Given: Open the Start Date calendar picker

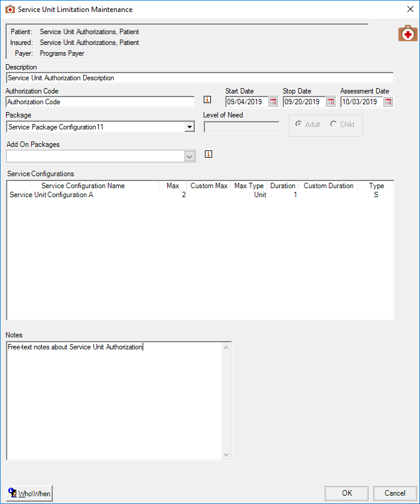Looking at the screenshot, I should (x=273, y=102).
